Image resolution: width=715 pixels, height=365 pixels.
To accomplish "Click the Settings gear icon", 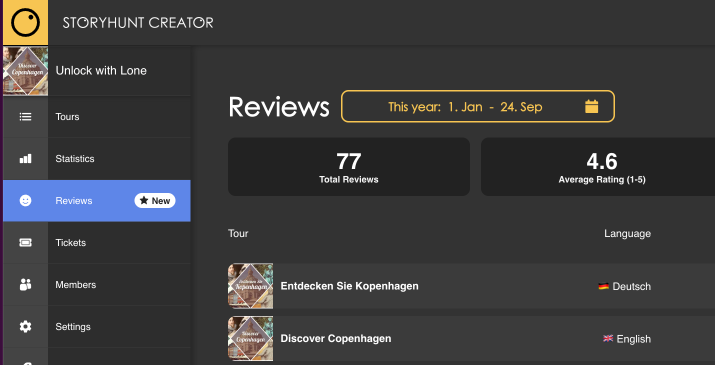I will tap(26, 327).
